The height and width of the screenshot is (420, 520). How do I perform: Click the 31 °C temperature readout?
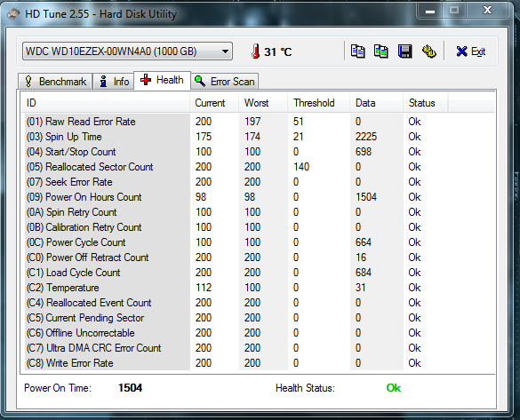278,52
